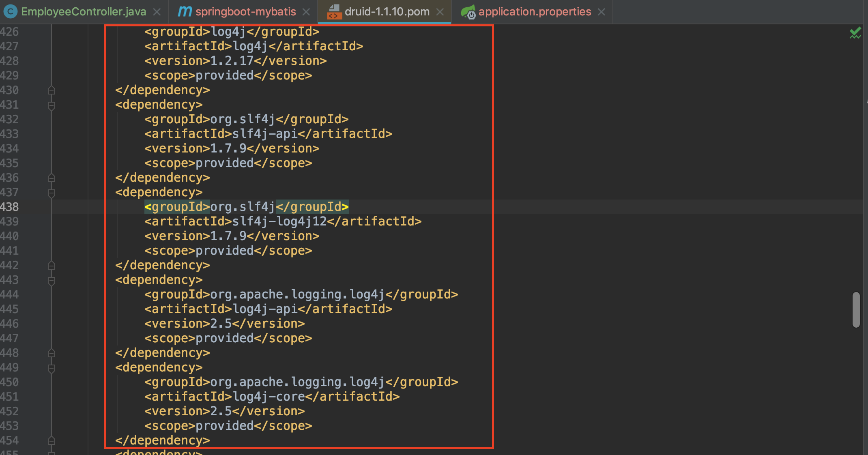Image resolution: width=868 pixels, height=455 pixels.
Task: Close the application.properties tab
Action: [x=602, y=12]
